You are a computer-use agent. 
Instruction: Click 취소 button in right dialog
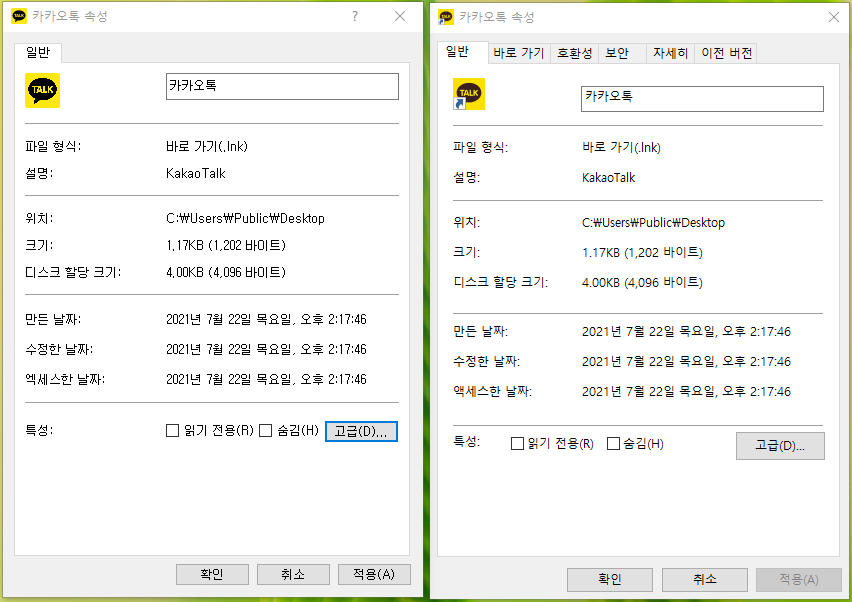pyautogui.click(x=705, y=580)
